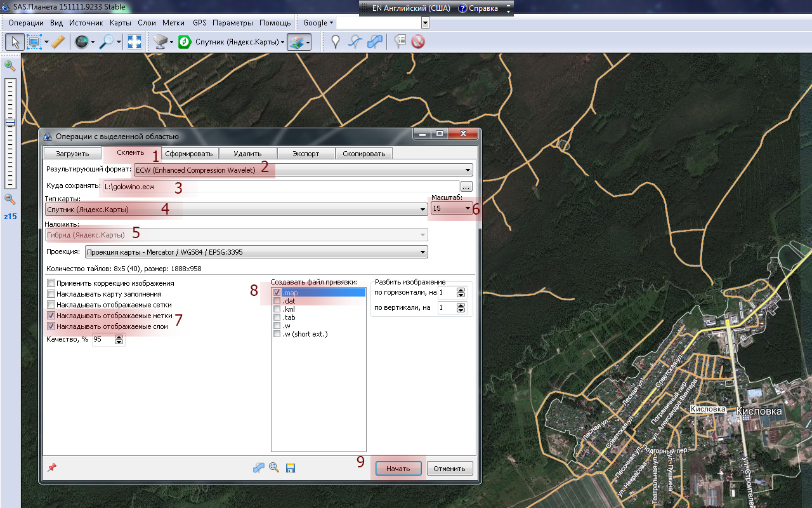The height and width of the screenshot is (508, 812).
Task: Click the magnifier go-to search icon
Action: point(107,42)
